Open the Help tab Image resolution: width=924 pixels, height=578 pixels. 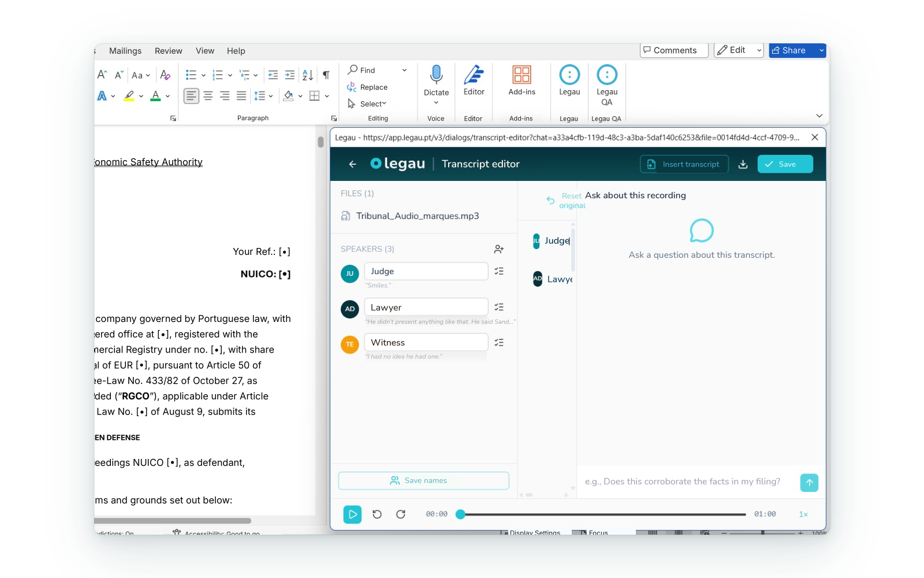[x=236, y=51]
